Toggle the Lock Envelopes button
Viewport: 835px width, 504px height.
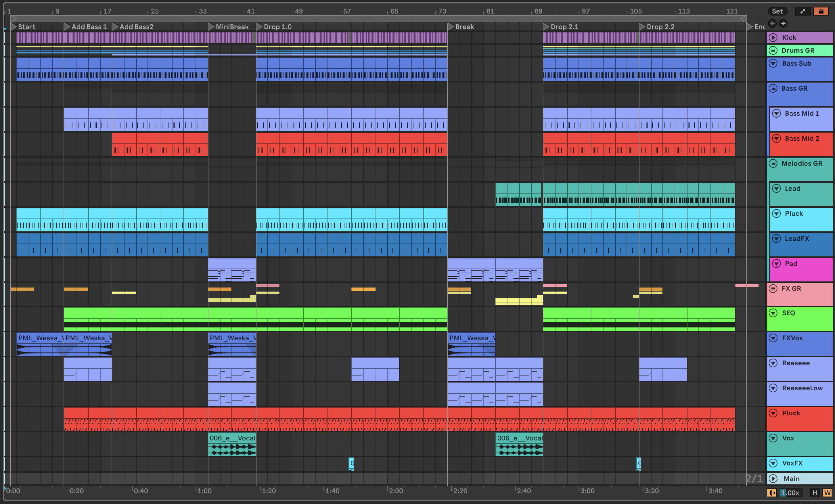click(821, 11)
